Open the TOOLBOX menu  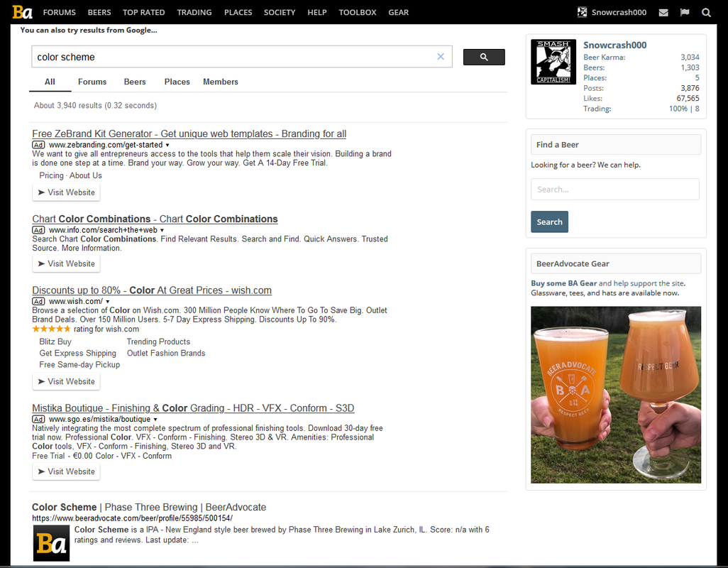(358, 13)
